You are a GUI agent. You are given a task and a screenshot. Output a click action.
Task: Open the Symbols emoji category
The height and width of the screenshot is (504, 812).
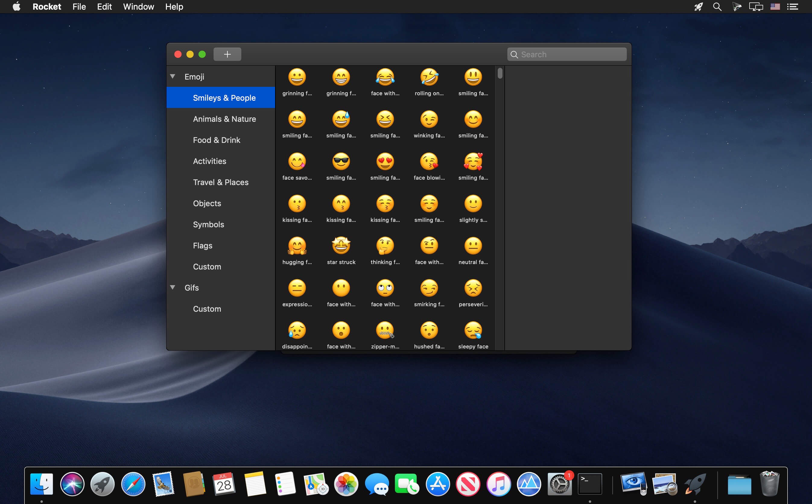pos(208,224)
